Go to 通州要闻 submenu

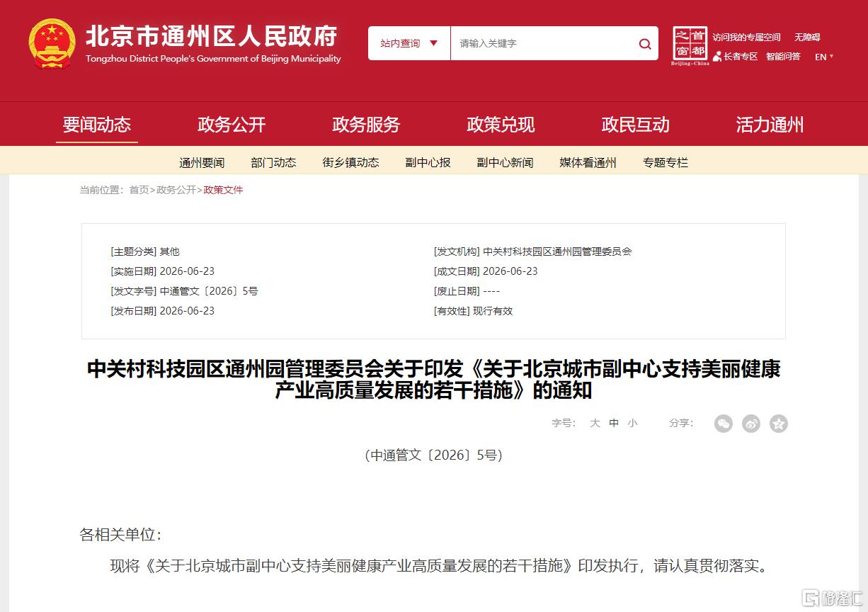click(202, 162)
